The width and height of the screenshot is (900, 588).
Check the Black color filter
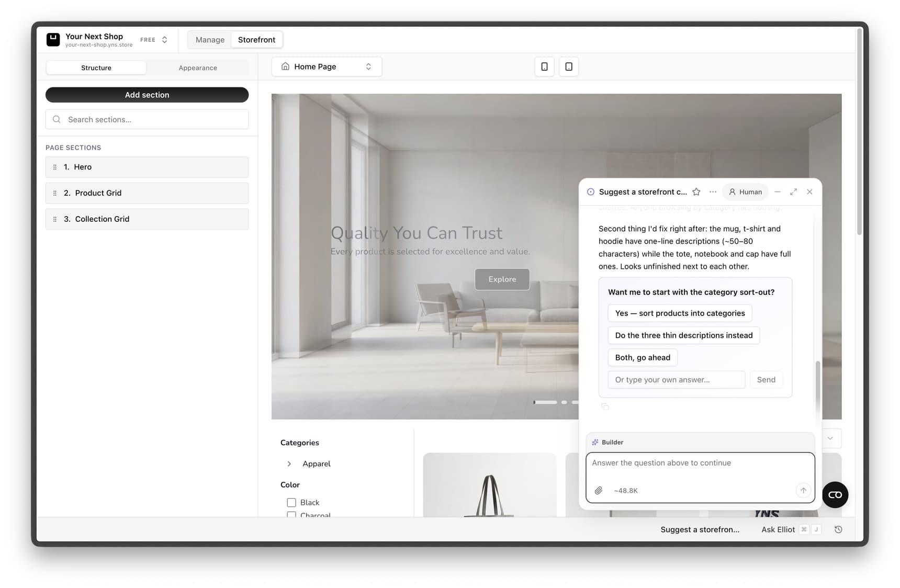291,503
